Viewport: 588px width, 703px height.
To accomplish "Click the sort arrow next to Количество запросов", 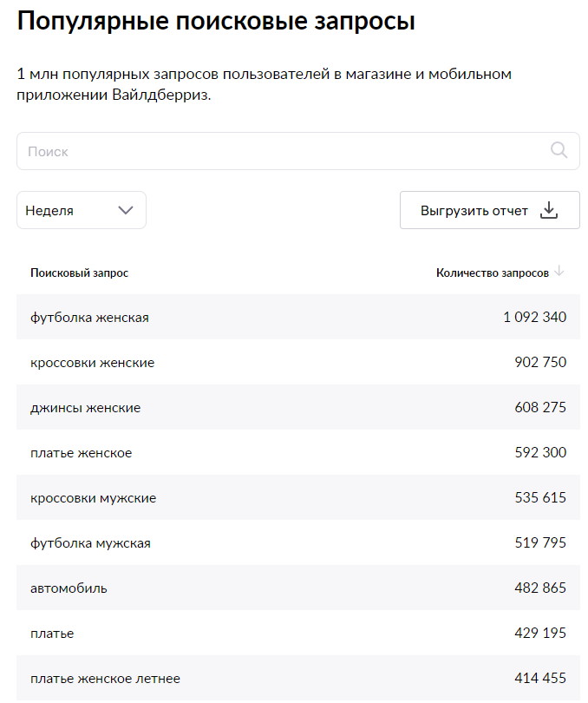I will coord(559,272).
